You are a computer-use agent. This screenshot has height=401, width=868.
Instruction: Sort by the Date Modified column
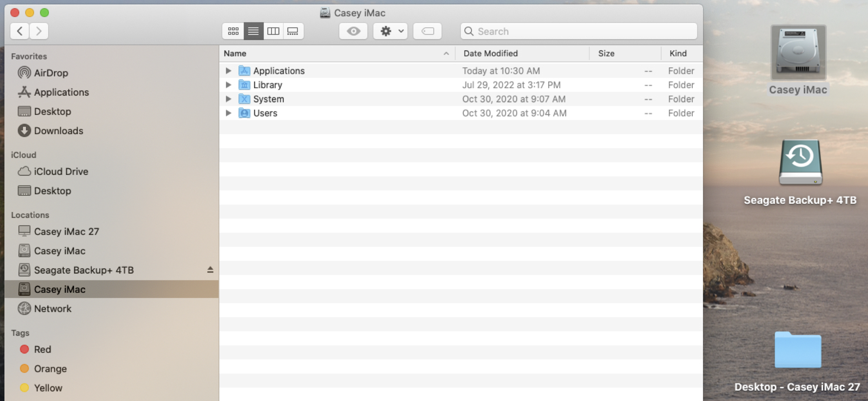pyautogui.click(x=490, y=53)
